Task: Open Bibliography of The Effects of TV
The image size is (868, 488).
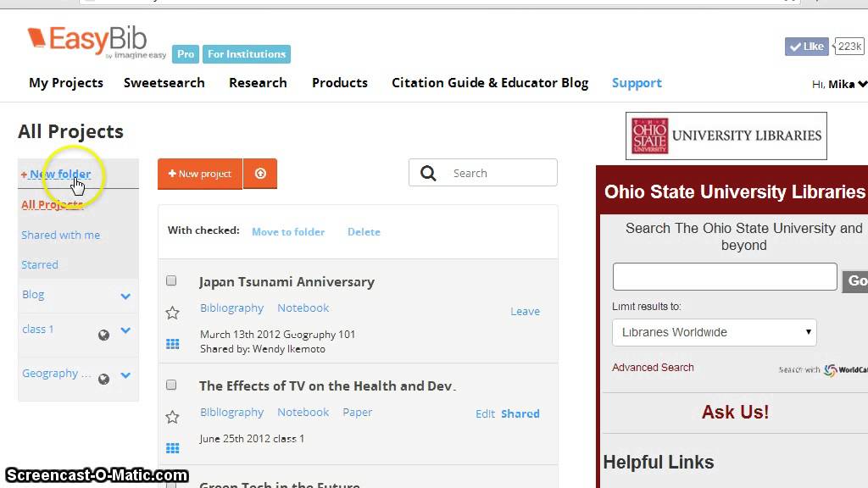Action: click(x=232, y=413)
